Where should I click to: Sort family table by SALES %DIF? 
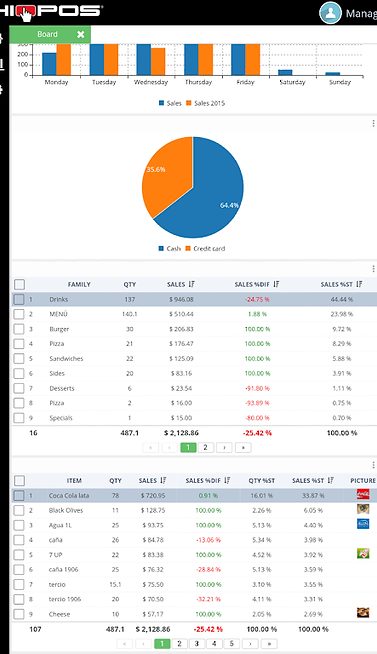point(276,284)
